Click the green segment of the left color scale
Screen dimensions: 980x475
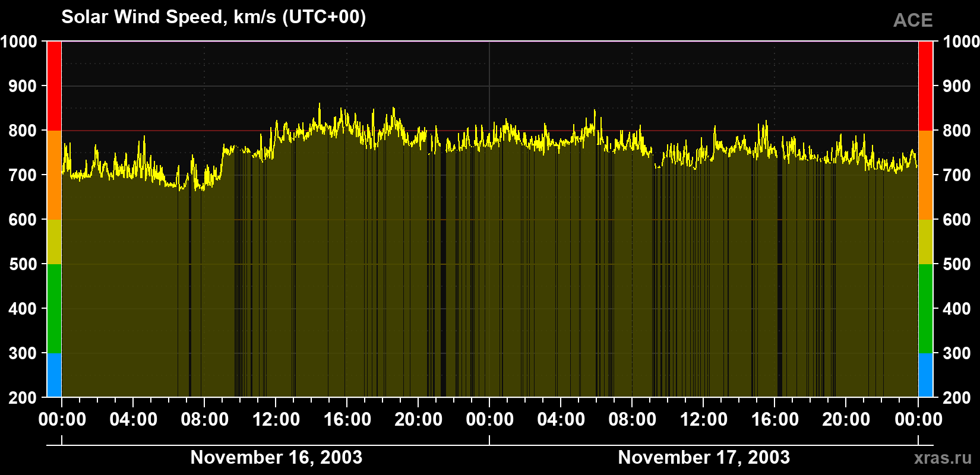(x=54, y=309)
